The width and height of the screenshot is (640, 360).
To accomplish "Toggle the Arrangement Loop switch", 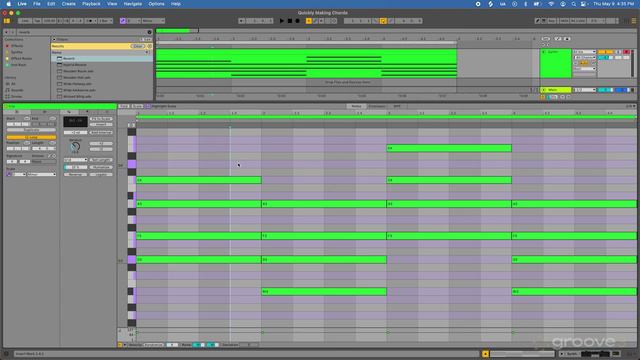I will point(383,21).
